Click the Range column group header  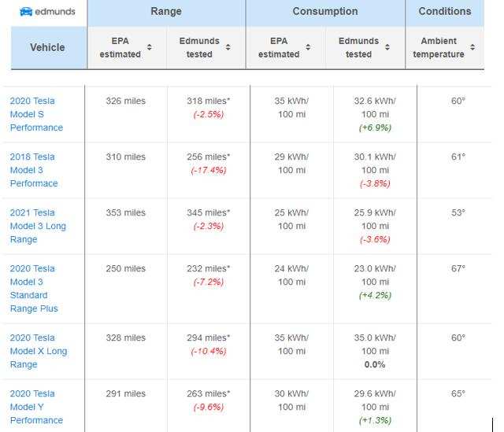click(x=166, y=12)
